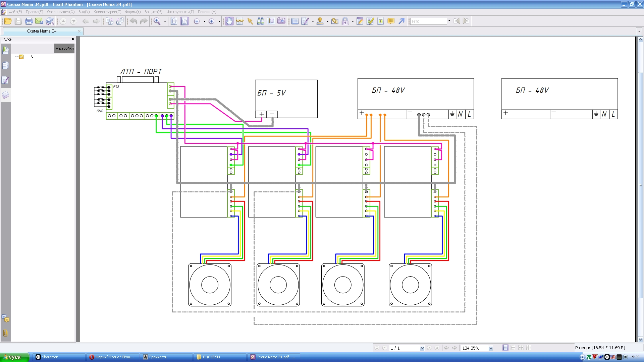Screen dimensions: 644x362
Task: Click the Настройки button in Layers panel
Action: 64,49
